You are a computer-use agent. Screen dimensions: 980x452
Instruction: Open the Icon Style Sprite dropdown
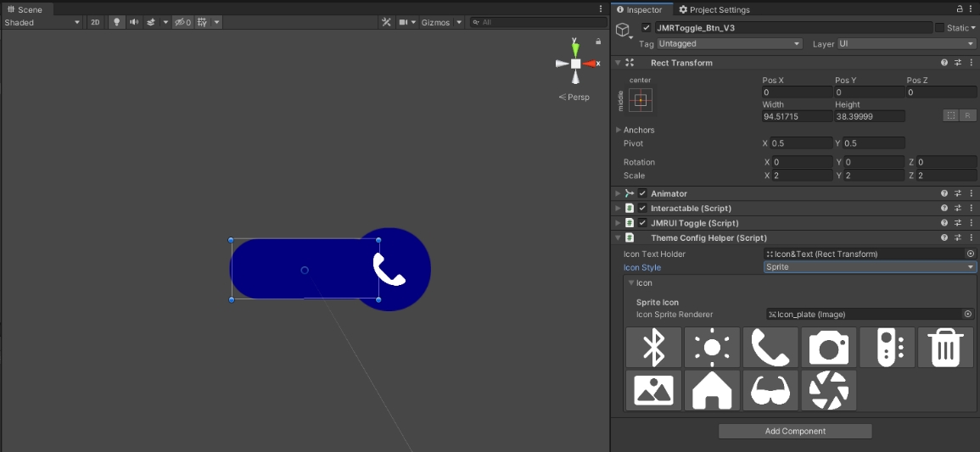(869, 267)
